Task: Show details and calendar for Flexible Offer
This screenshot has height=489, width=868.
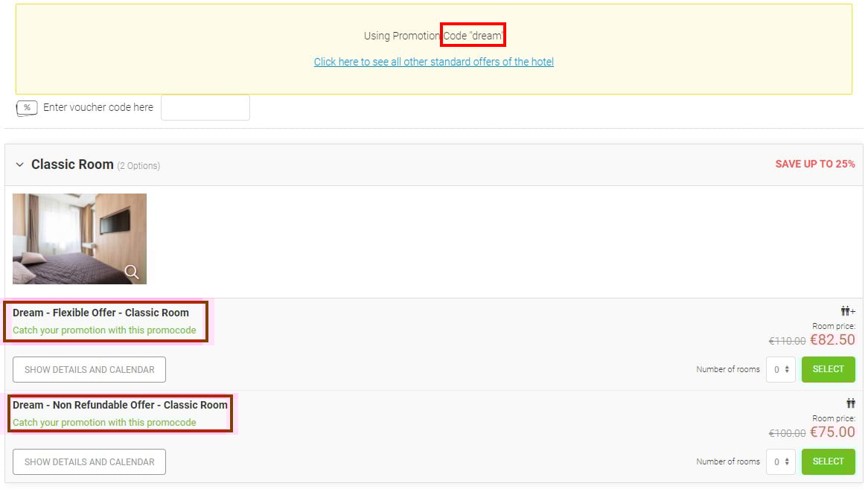Action: click(x=89, y=369)
